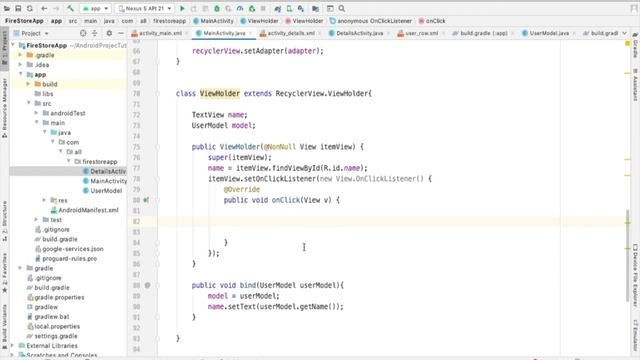Open the Nexus 5 API 21 device dropdown
Screen dimensions: 640x360
point(145,8)
